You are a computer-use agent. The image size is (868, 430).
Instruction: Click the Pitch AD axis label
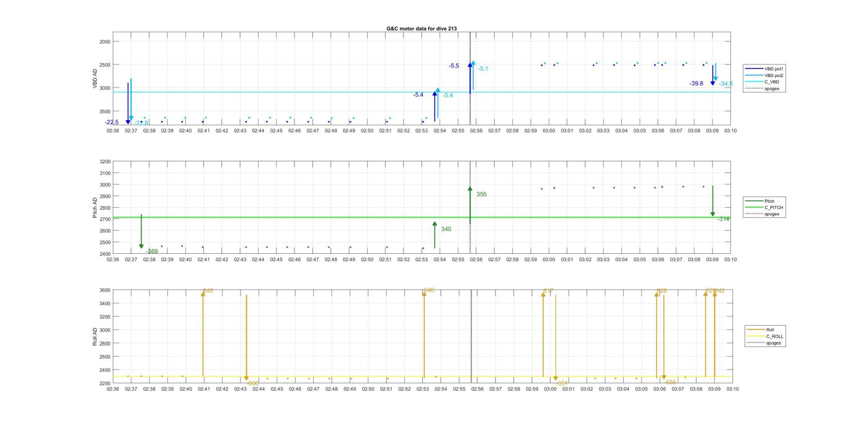point(95,208)
